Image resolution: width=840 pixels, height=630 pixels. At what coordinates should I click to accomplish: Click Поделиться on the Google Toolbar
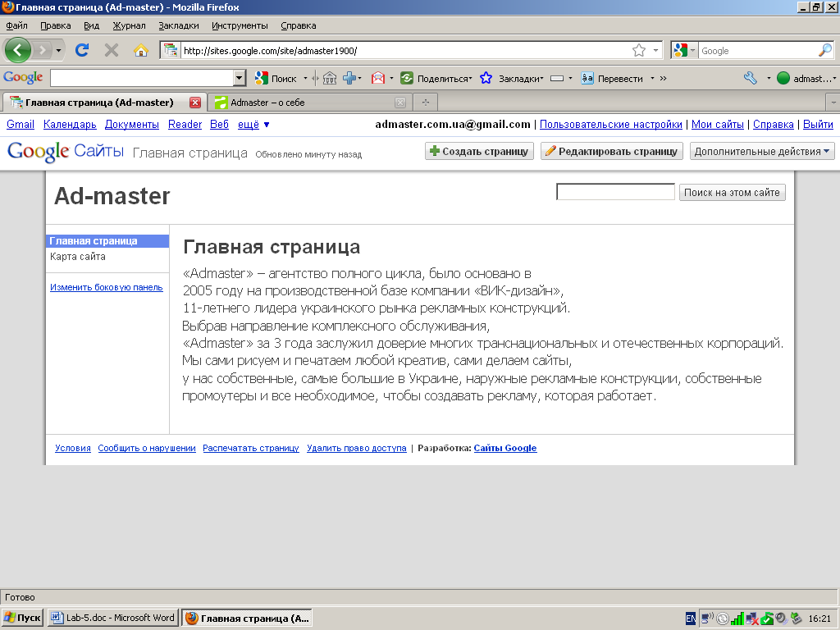click(436, 78)
